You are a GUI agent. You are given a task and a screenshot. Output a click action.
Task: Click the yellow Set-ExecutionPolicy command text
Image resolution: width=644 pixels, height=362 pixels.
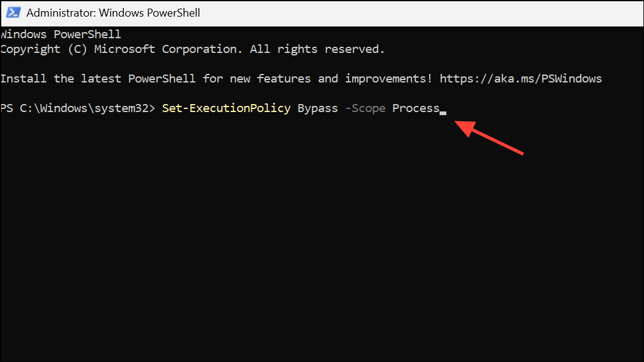tap(227, 108)
